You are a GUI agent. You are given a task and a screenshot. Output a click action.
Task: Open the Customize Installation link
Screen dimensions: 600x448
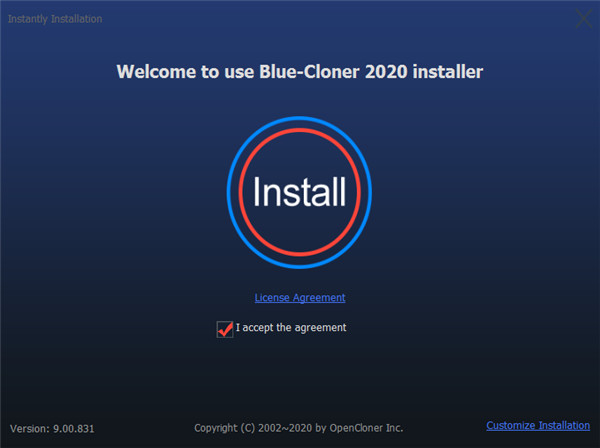[538, 425]
